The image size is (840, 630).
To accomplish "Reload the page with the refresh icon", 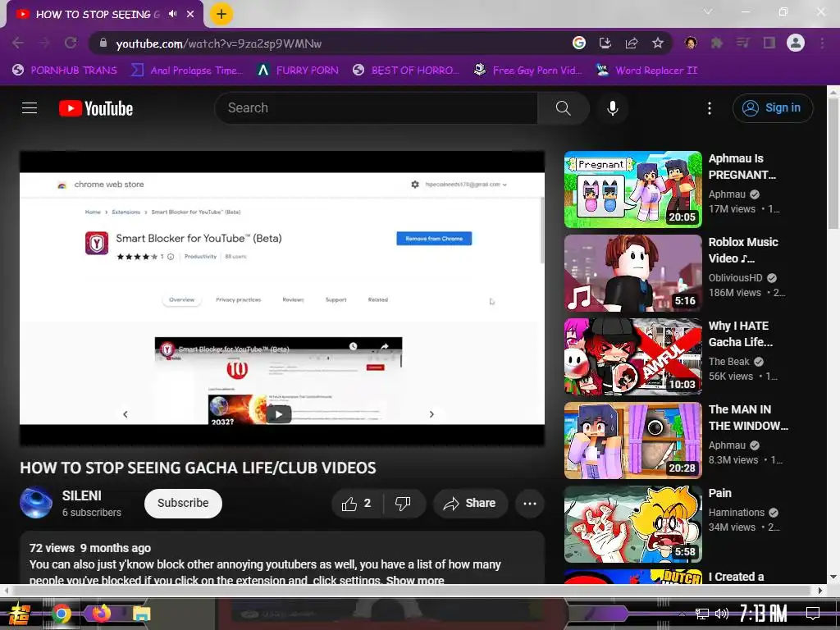I will point(71,43).
